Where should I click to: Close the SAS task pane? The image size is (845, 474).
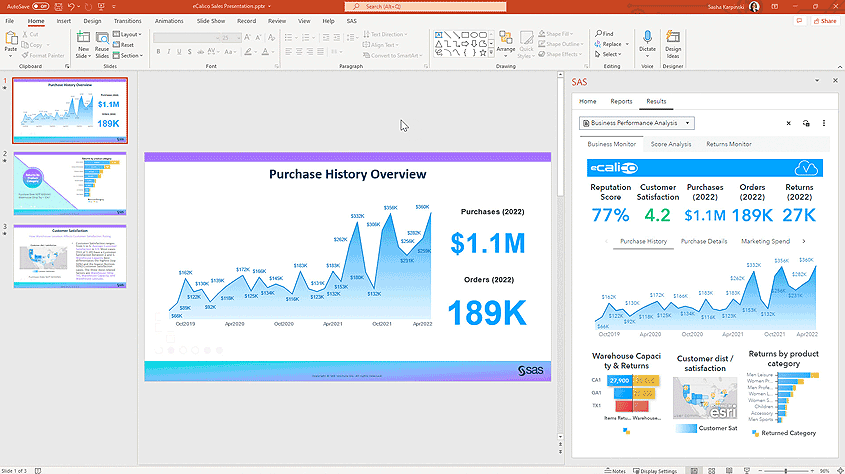835,80
